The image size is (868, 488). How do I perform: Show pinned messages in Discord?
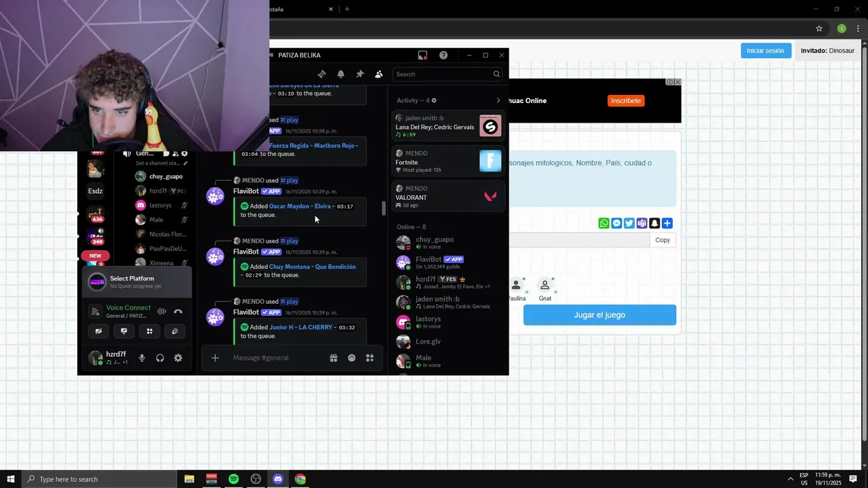360,74
